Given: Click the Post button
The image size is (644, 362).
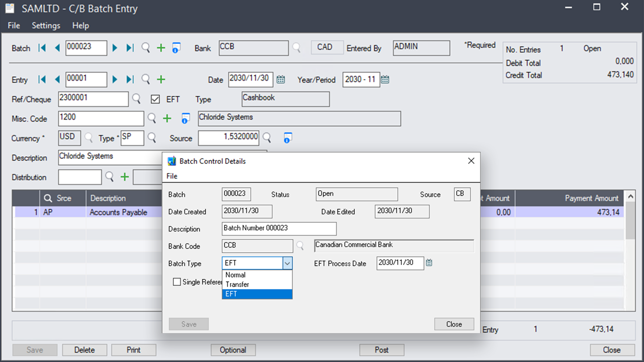Looking at the screenshot, I should click(x=381, y=350).
